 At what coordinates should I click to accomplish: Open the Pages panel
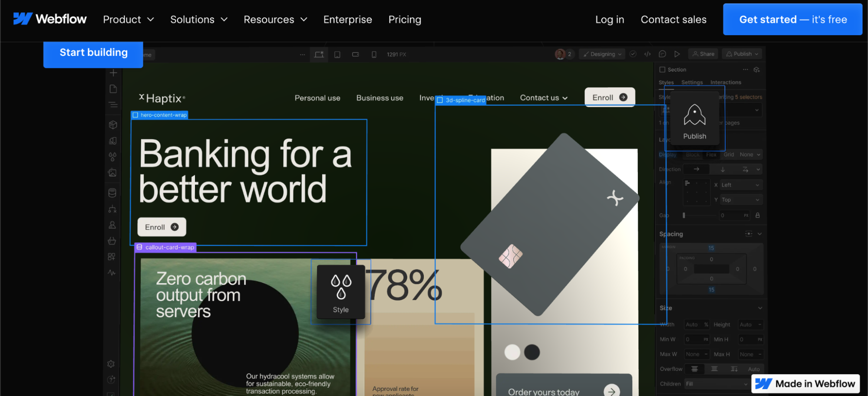(112, 88)
